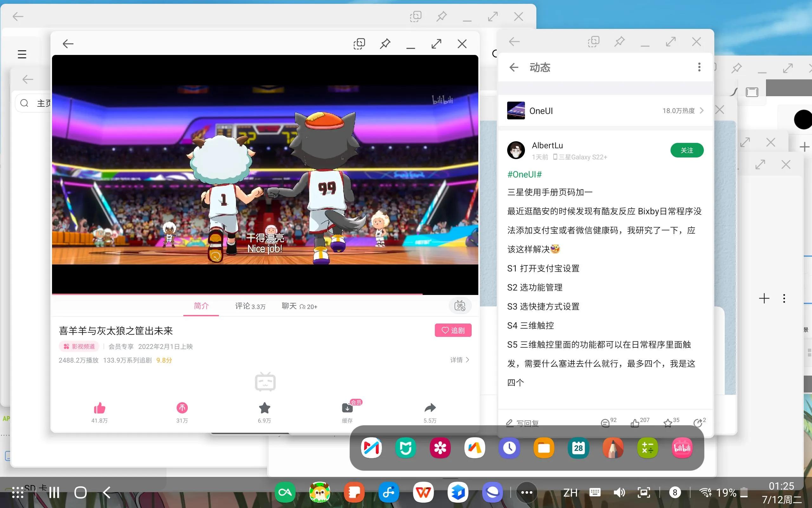
Task: Click the #OneUI# hashtag
Action: 524,174
